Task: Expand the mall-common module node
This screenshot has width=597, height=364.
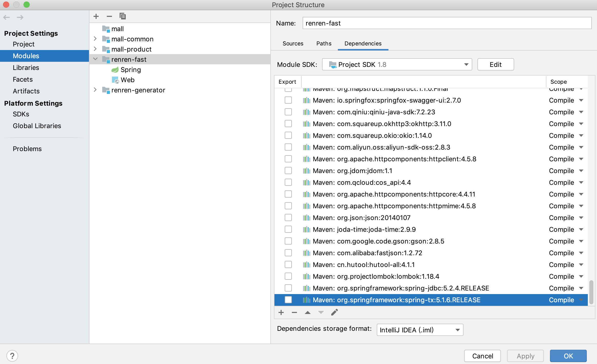Action: pyautogui.click(x=95, y=39)
